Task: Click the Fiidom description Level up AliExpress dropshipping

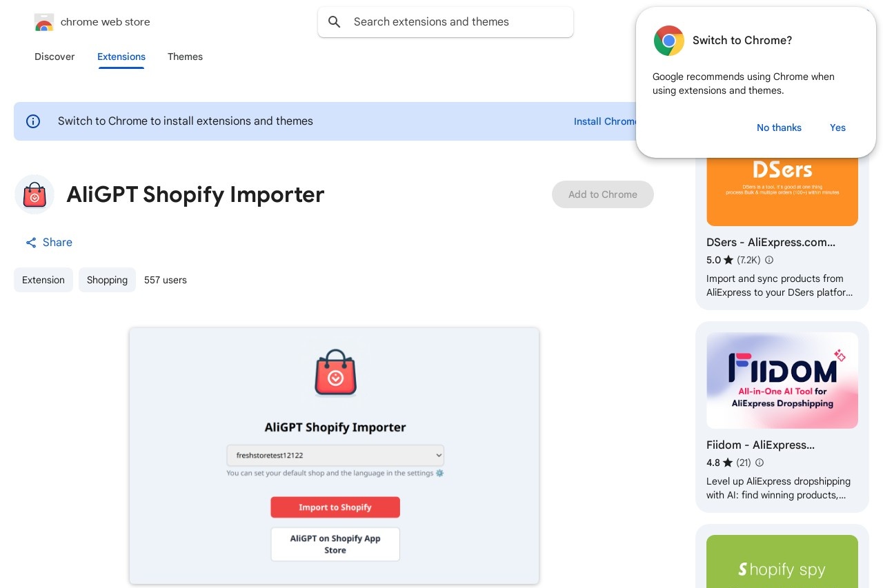Action: coord(778,488)
